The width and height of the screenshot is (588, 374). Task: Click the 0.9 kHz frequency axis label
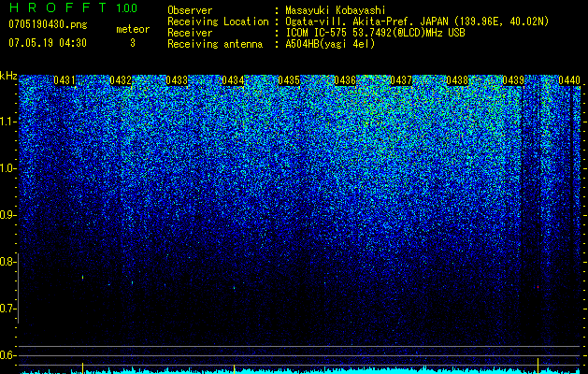pyautogui.click(x=8, y=215)
